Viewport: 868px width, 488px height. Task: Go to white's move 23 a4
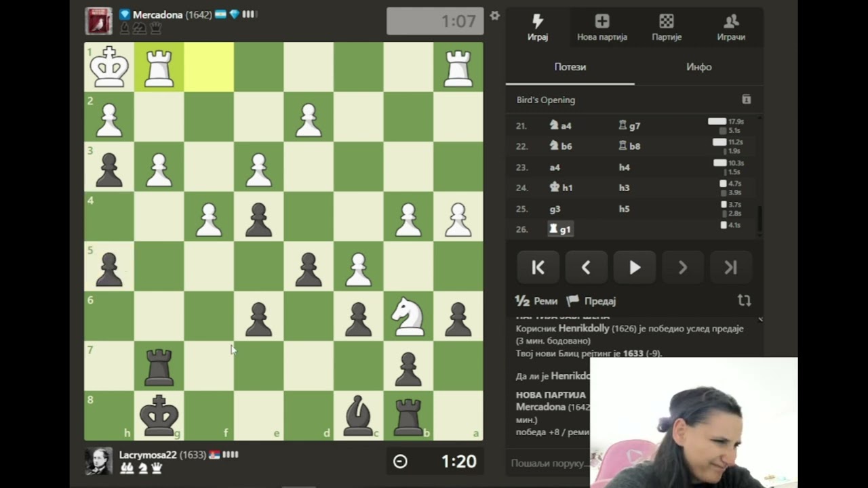[555, 167]
